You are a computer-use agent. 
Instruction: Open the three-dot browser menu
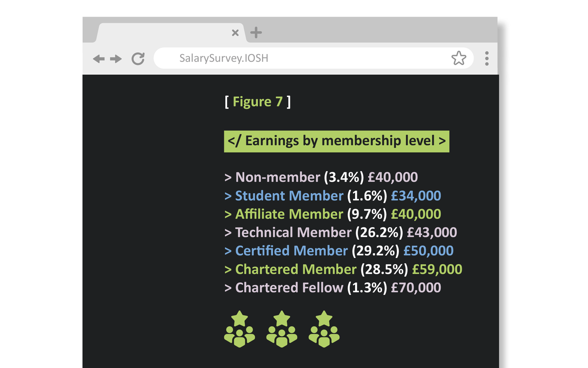pyautogui.click(x=487, y=59)
